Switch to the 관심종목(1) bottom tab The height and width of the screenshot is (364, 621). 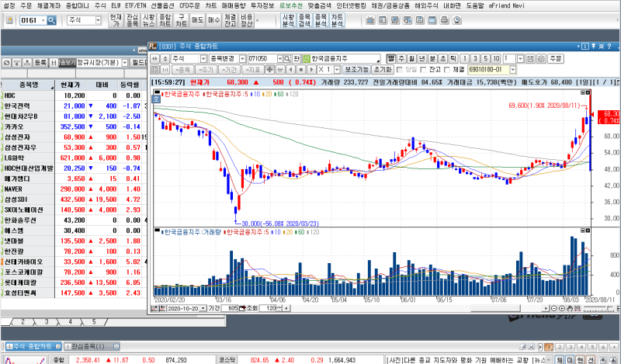(x=91, y=346)
